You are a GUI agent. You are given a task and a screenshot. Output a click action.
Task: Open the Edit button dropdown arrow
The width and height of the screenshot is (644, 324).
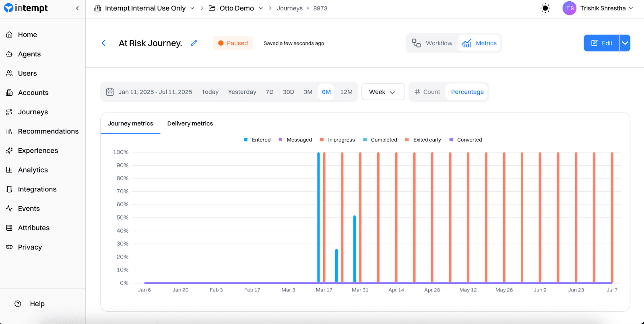click(625, 43)
